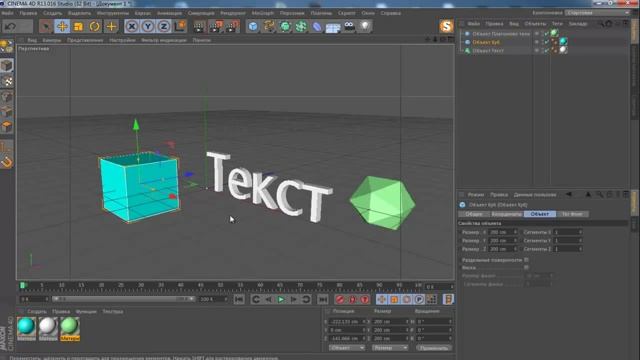Open Создать menu in Material Manager
Viewport: 640px width, 360px height.
[37, 311]
